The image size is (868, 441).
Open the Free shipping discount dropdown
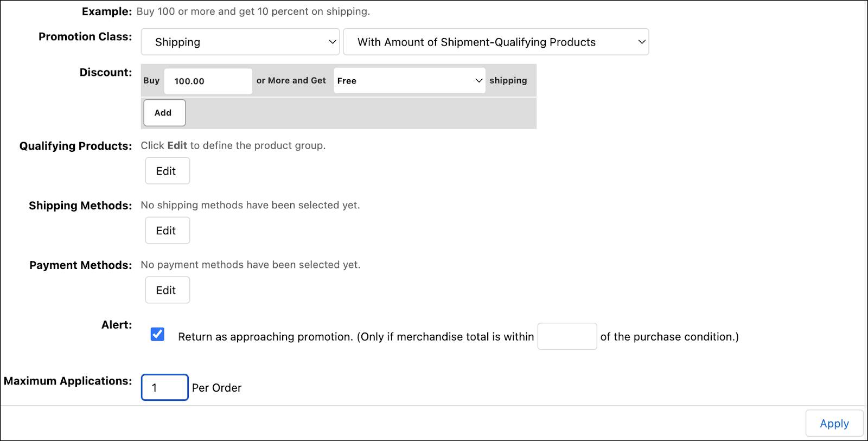tap(409, 80)
